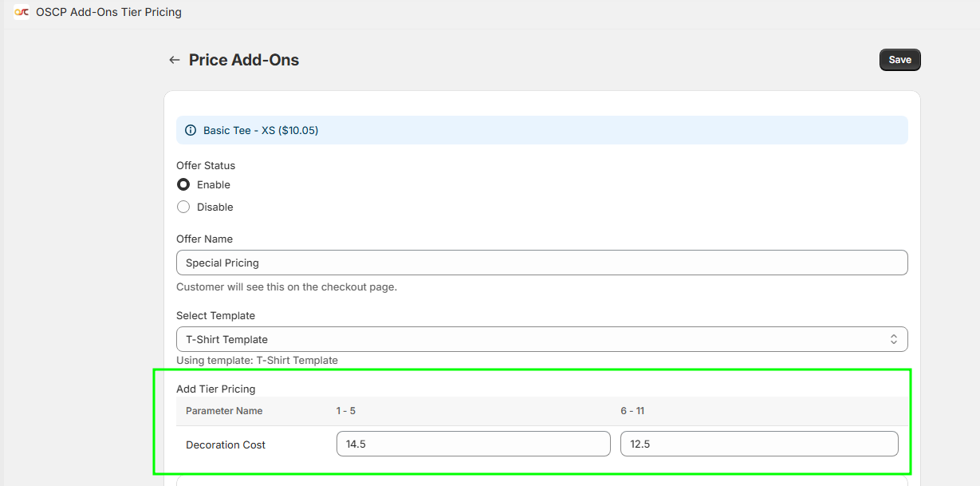
Task: Click the 'Using template: T-Shirt Template' helper text
Action: 257,360
